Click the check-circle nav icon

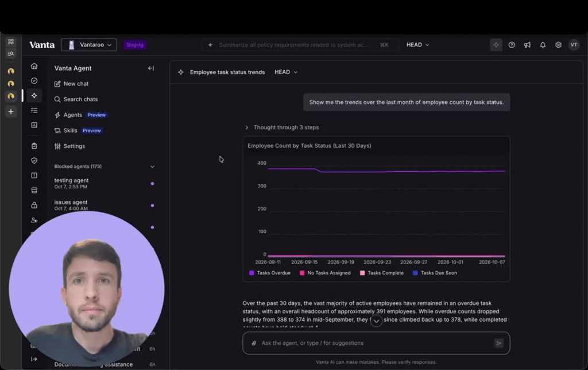click(34, 80)
